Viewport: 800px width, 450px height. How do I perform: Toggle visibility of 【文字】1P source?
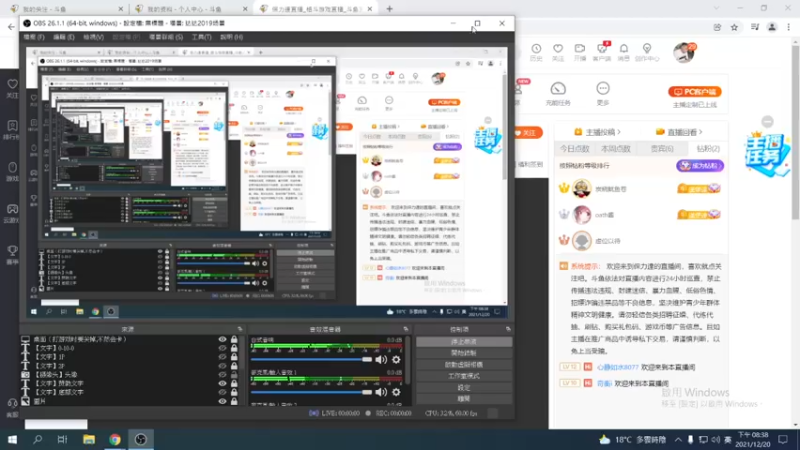coord(222,357)
